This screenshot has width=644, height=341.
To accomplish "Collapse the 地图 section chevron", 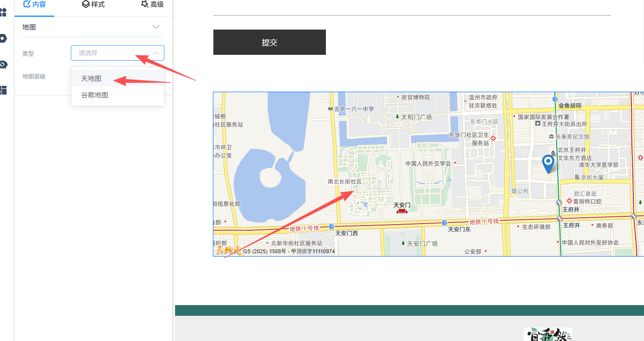I will tap(156, 27).
